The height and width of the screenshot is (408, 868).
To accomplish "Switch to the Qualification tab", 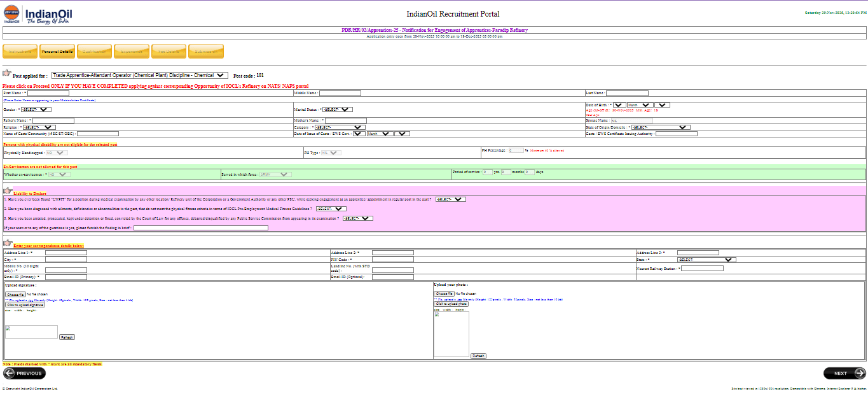I will (94, 52).
